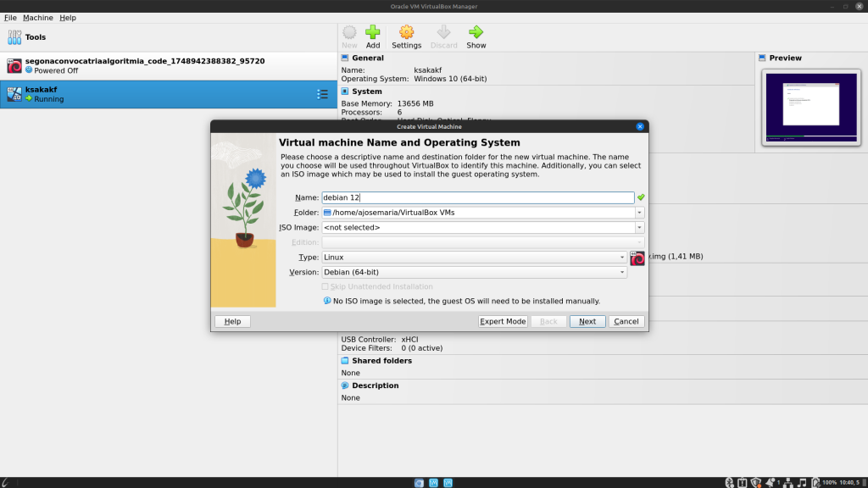Click the 'Base Memory: 13656 MB' value

(415, 103)
